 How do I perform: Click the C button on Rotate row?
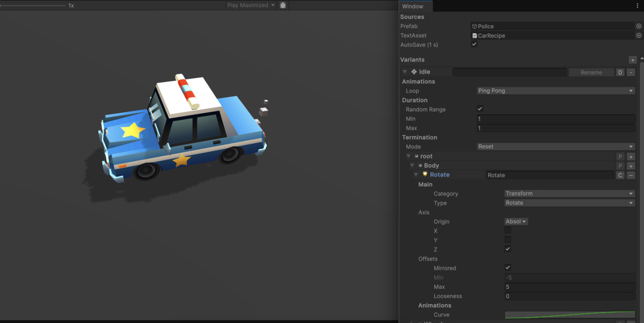(620, 175)
